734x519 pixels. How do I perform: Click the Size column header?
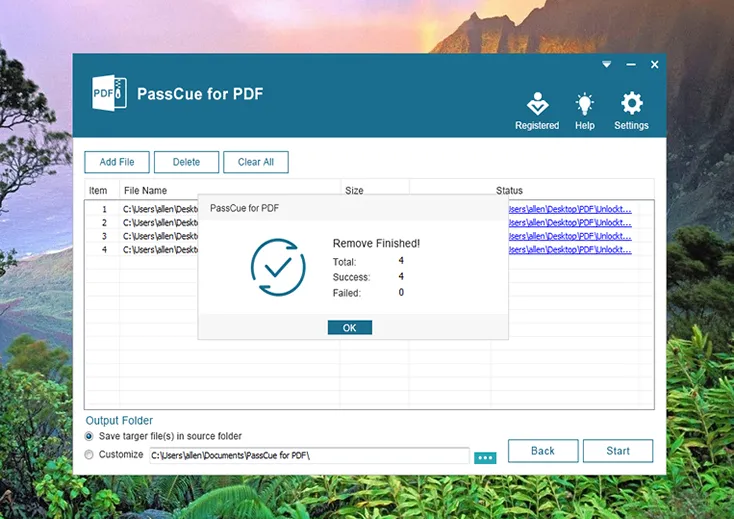pyautogui.click(x=354, y=190)
